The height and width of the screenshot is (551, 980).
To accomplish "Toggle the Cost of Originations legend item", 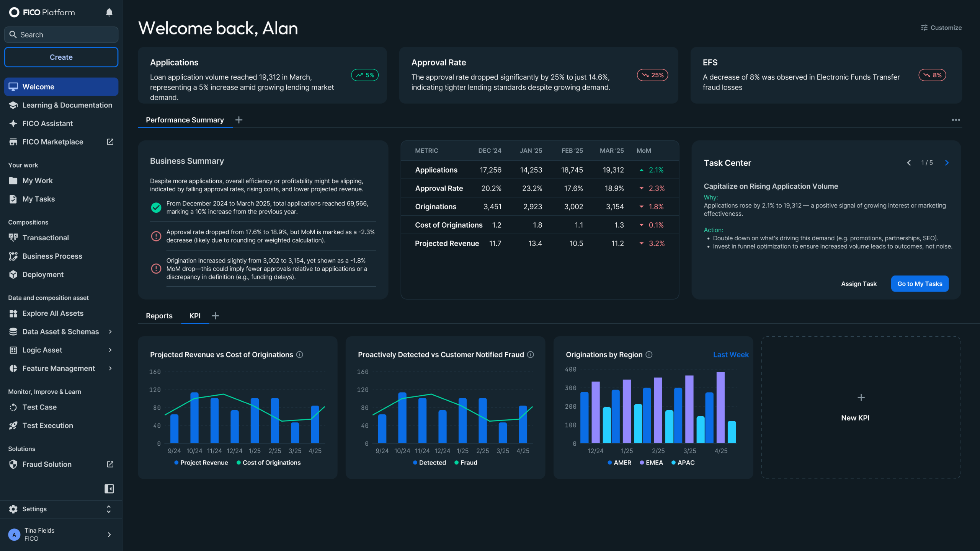I will (268, 463).
